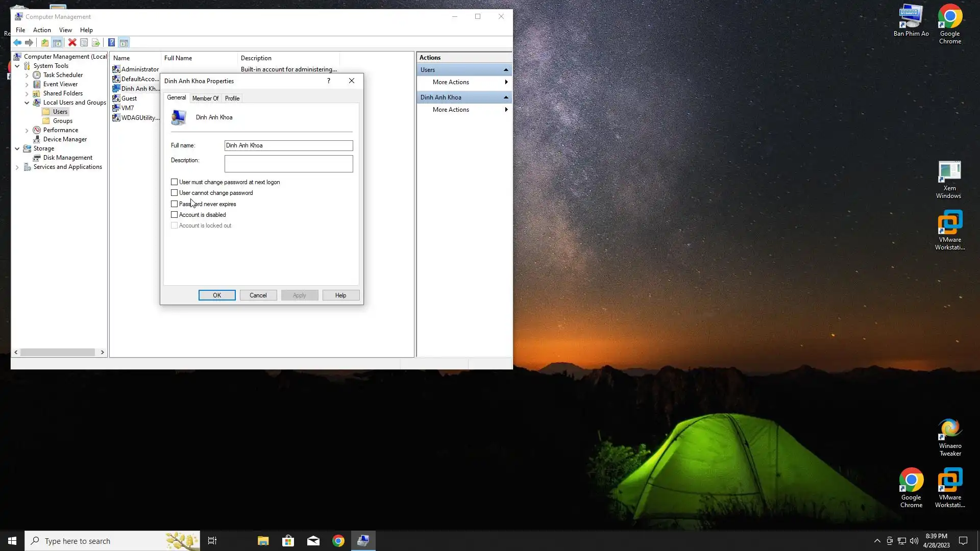Open File Explorer from the taskbar
Image resolution: width=980 pixels, height=551 pixels.
click(x=263, y=541)
